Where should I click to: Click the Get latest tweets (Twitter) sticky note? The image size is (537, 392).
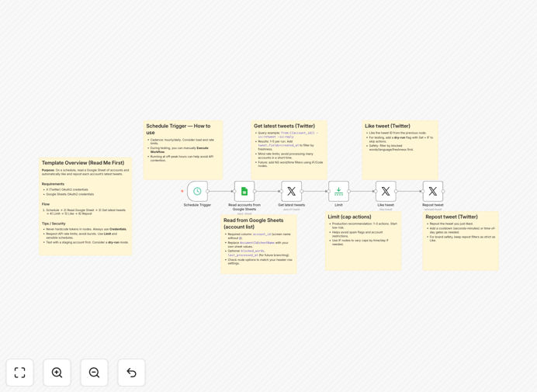[x=289, y=150]
